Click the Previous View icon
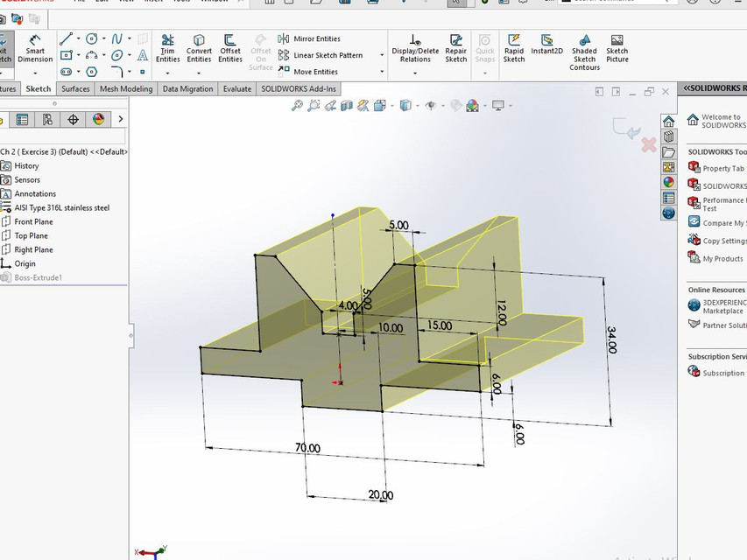 pos(330,106)
